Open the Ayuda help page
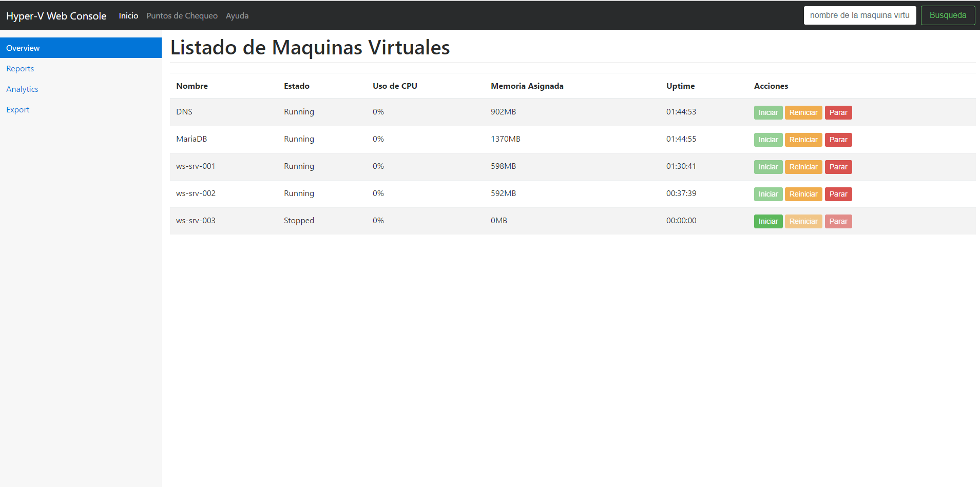980x487 pixels. (x=237, y=15)
